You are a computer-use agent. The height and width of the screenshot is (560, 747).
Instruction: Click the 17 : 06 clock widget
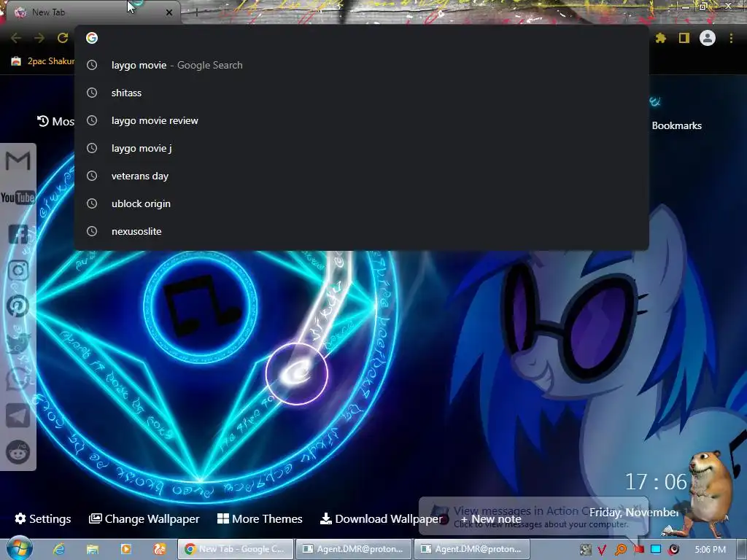tap(656, 482)
